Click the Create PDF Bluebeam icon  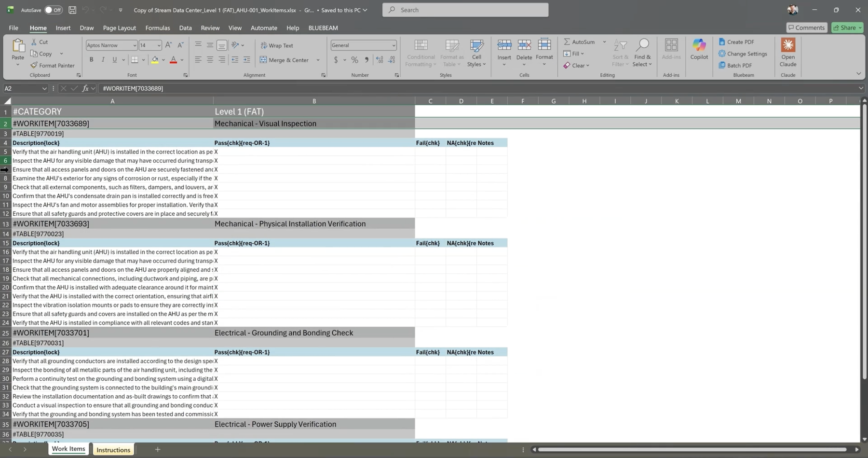pyautogui.click(x=722, y=42)
